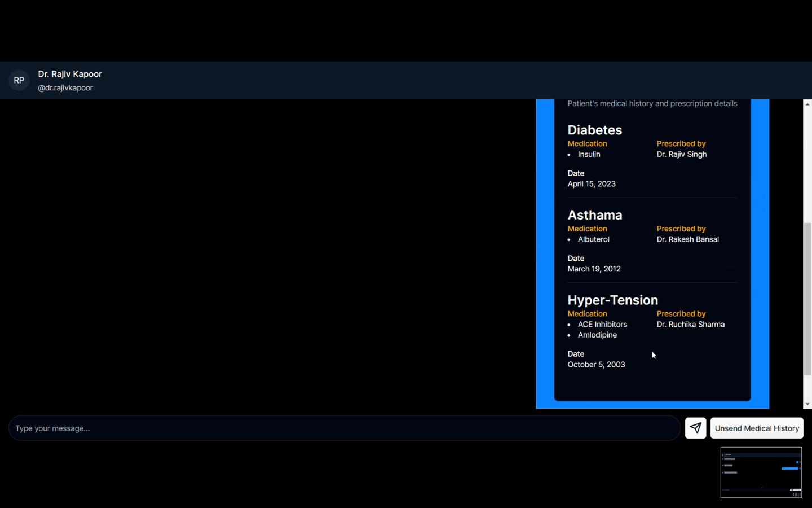Click the prescriber Dr. Ruchika Sharma
812x508 pixels.
691,325
